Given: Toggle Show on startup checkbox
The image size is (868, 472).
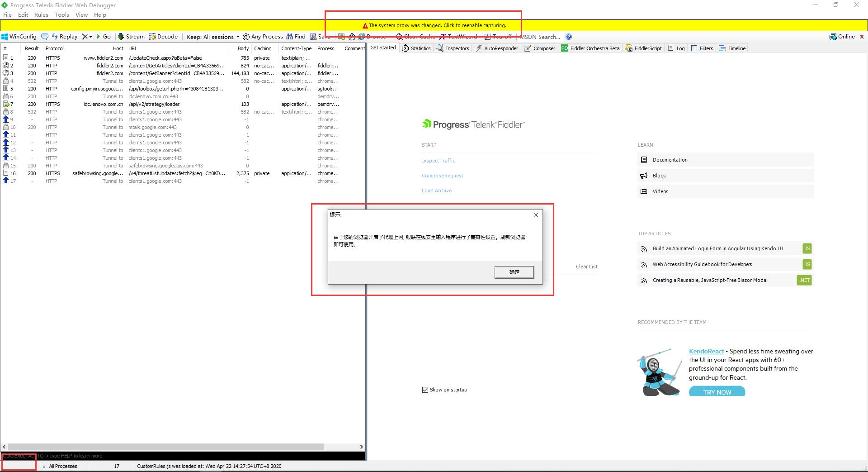Looking at the screenshot, I should coord(425,390).
